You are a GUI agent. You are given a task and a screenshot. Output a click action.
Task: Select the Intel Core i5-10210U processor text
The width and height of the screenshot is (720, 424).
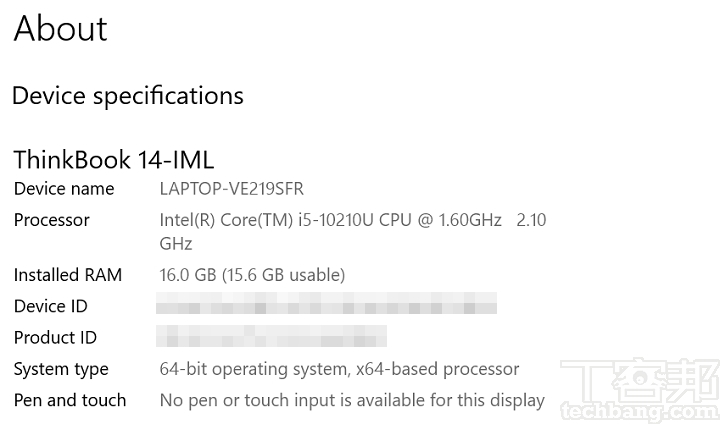pos(330,220)
